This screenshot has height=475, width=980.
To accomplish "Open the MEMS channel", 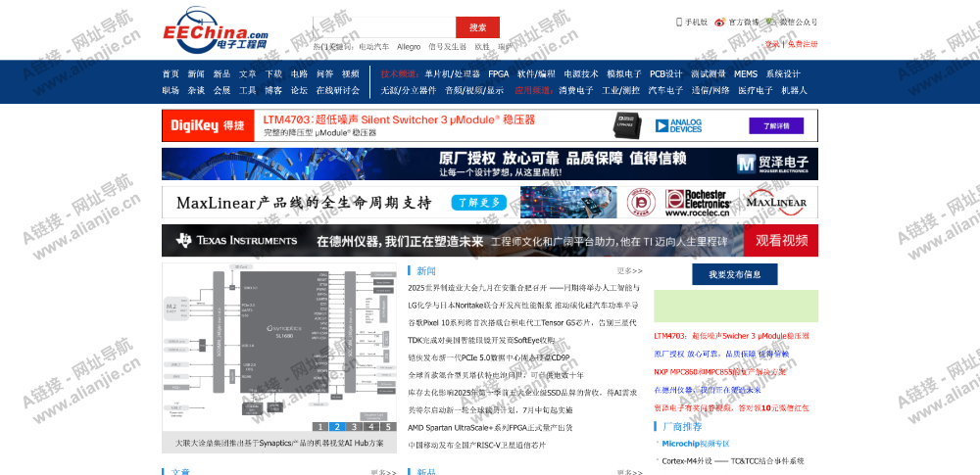I will (746, 73).
